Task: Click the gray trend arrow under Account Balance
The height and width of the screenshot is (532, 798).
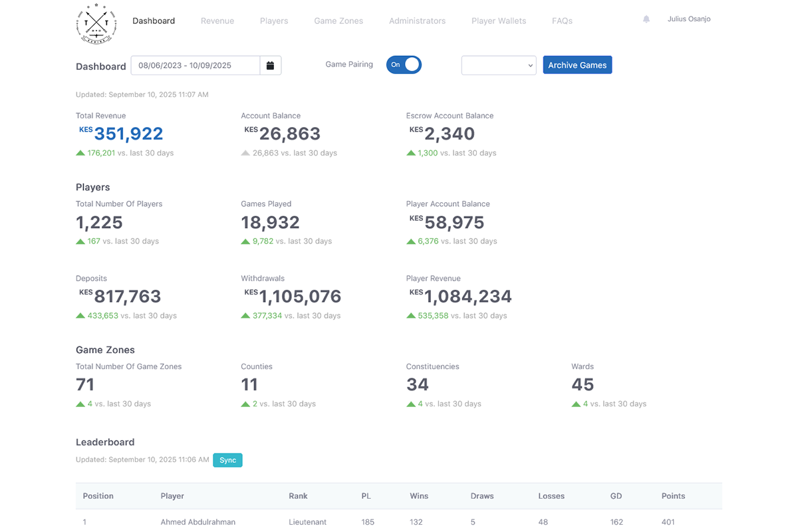Action: click(245, 152)
